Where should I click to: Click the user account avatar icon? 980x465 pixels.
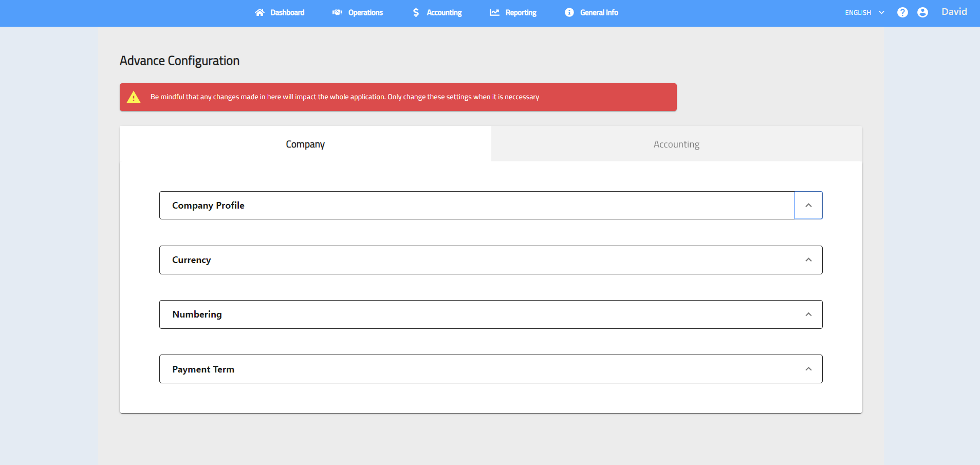922,12
